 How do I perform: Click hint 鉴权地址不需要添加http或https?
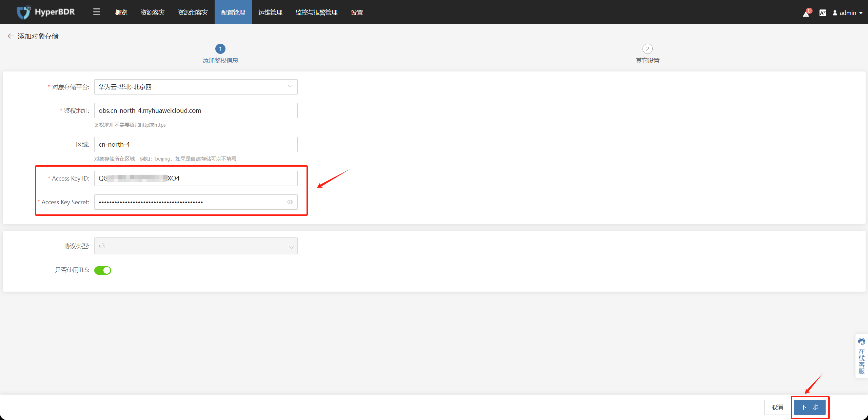pyautogui.click(x=130, y=125)
